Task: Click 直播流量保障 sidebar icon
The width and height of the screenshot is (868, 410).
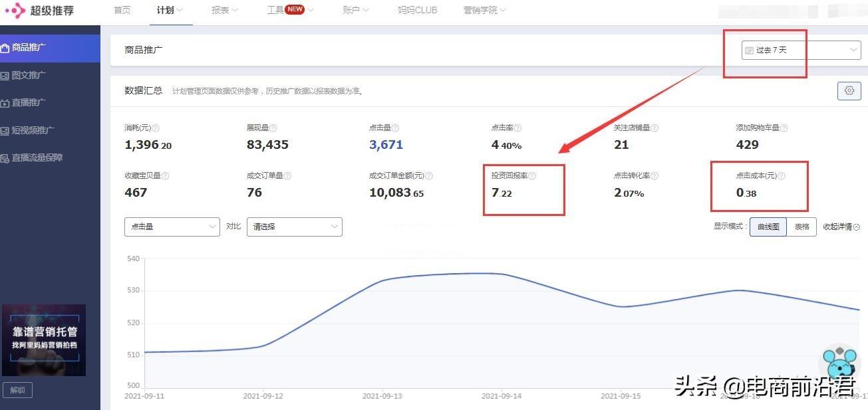Action: pyautogui.click(x=5, y=158)
